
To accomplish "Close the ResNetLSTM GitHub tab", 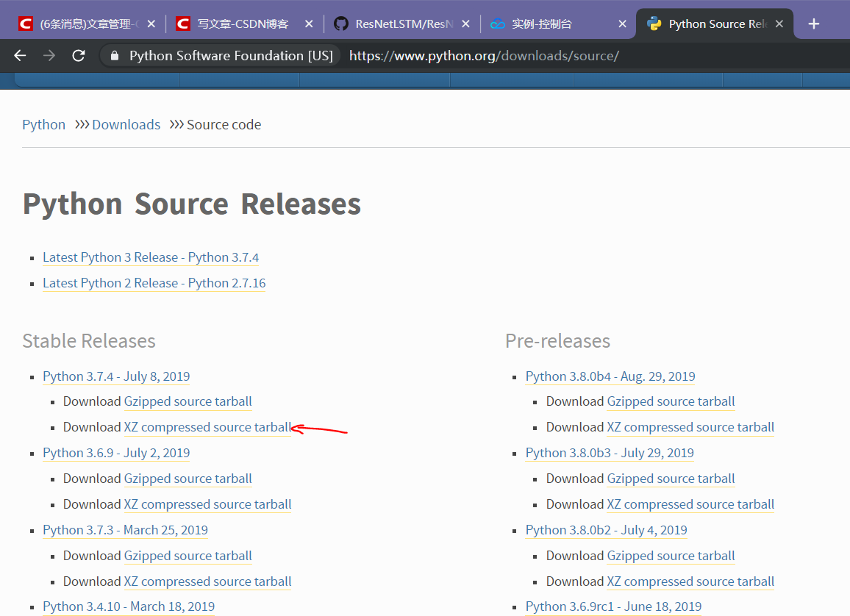I will [x=465, y=24].
